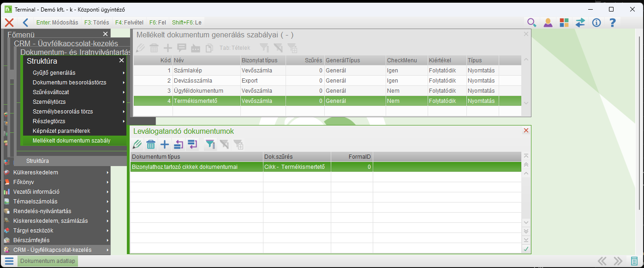Close the Struktúra menu popup
This screenshot has width=644, height=268.
(x=122, y=60)
